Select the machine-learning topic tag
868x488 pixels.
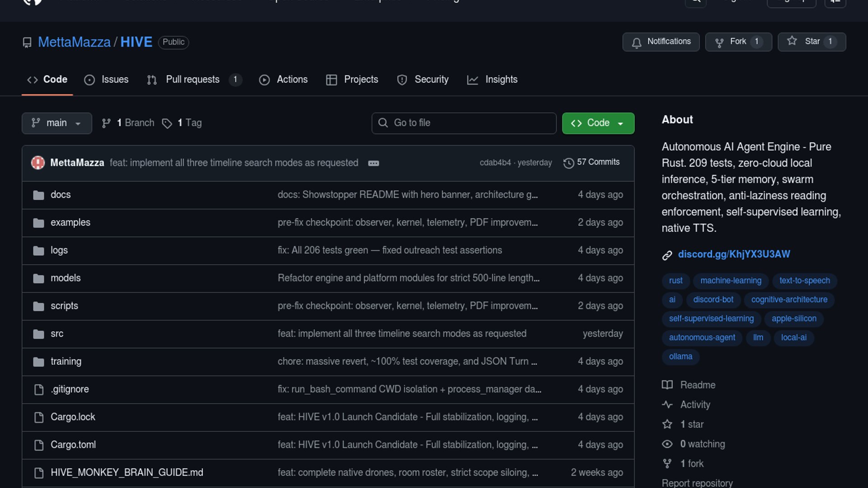[731, 281]
